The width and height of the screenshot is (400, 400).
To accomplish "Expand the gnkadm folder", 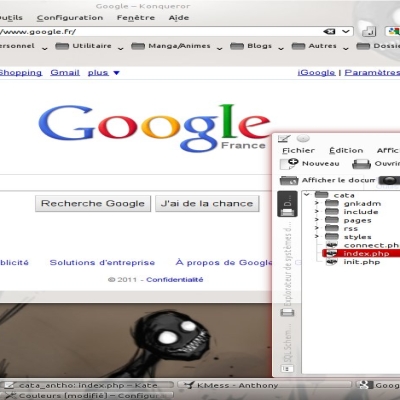I will [x=317, y=203].
